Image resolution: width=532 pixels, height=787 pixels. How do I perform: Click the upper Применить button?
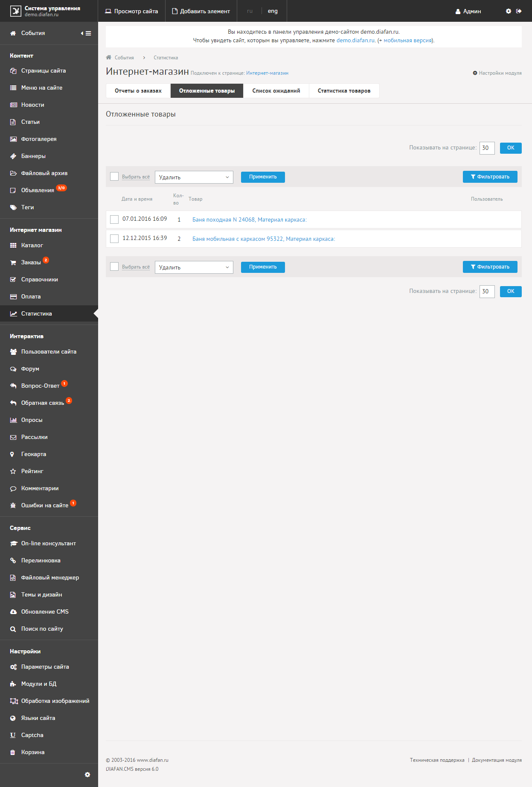[x=263, y=177]
